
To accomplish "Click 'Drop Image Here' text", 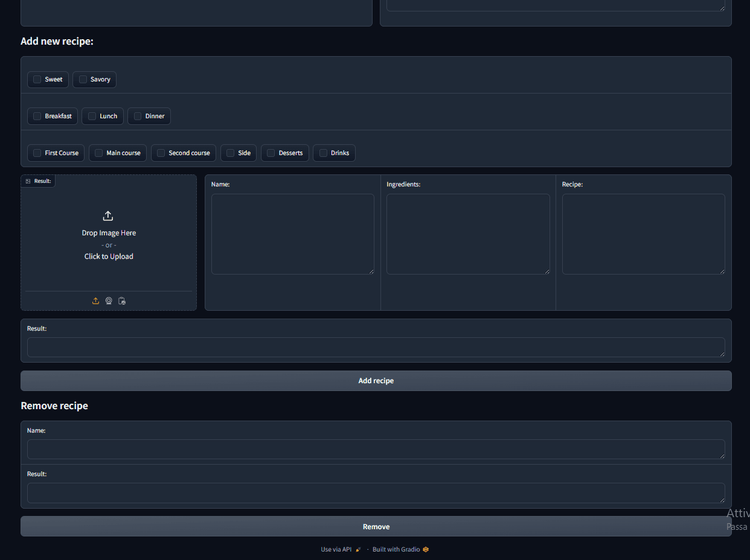I will pyautogui.click(x=109, y=233).
